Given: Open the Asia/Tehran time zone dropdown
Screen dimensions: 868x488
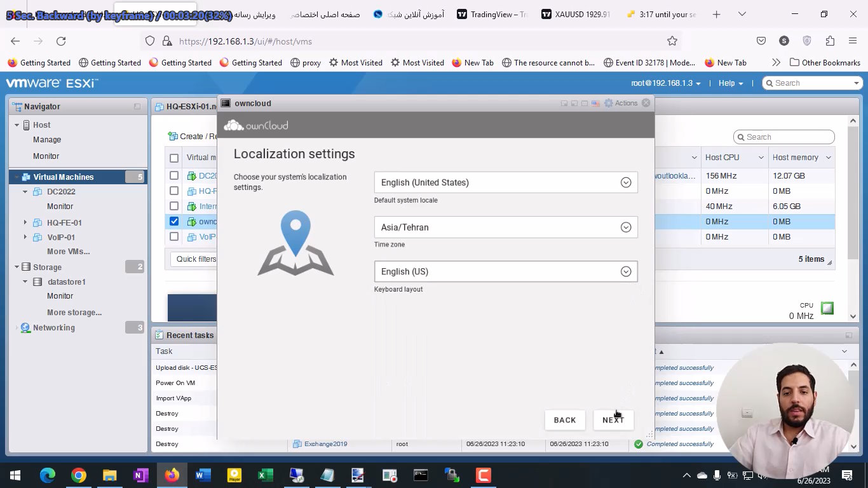Looking at the screenshot, I should tap(506, 227).
